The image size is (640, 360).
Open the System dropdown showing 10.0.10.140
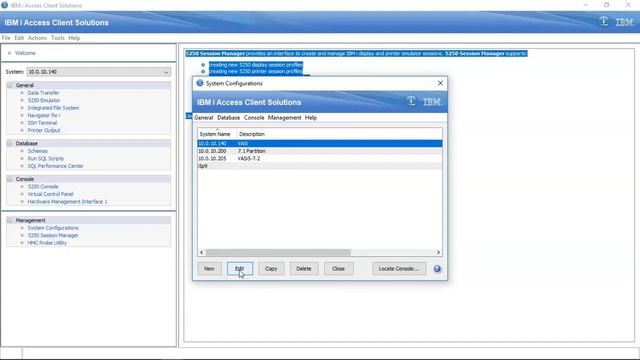point(99,72)
